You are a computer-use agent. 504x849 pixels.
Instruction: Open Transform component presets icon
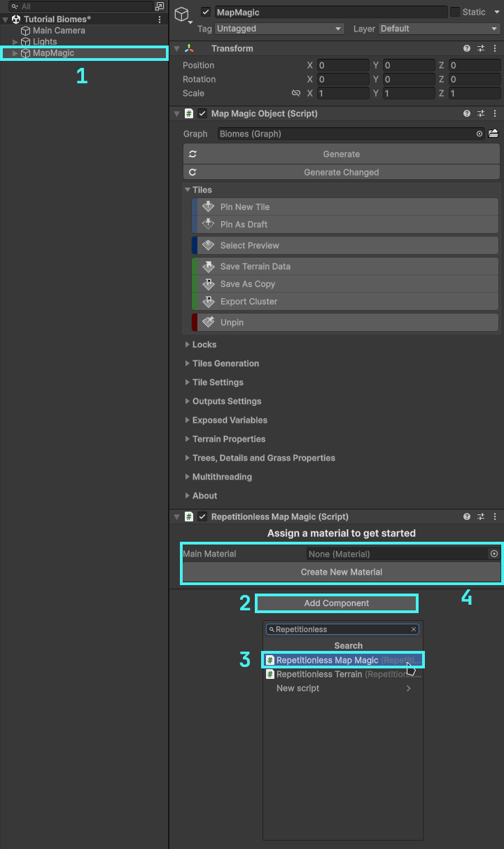pos(481,48)
